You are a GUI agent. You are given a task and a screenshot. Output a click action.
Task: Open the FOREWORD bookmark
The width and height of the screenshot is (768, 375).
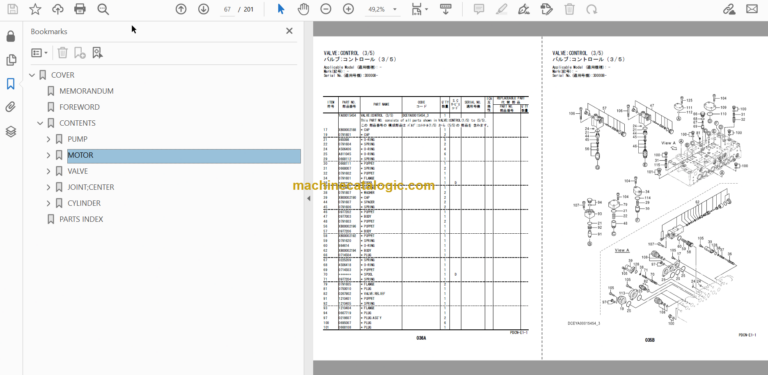tap(79, 107)
